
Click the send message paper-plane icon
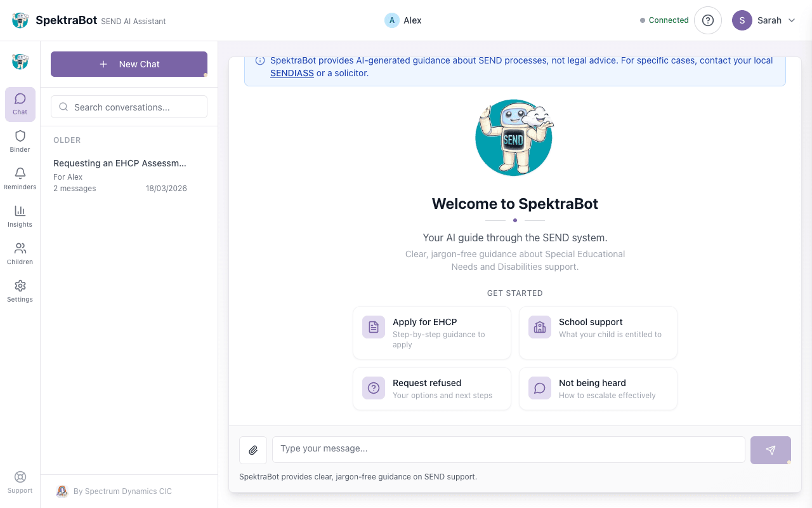click(x=770, y=450)
